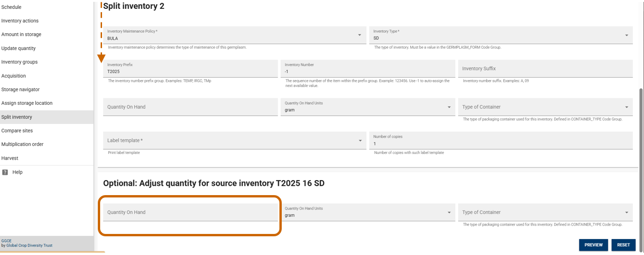Image resolution: width=644 pixels, height=255 pixels.
Task: Navigate to Compare sites
Action: 17,131
